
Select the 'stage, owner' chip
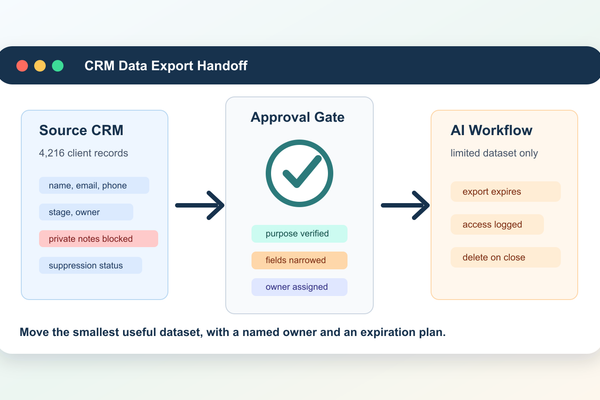tap(86, 212)
